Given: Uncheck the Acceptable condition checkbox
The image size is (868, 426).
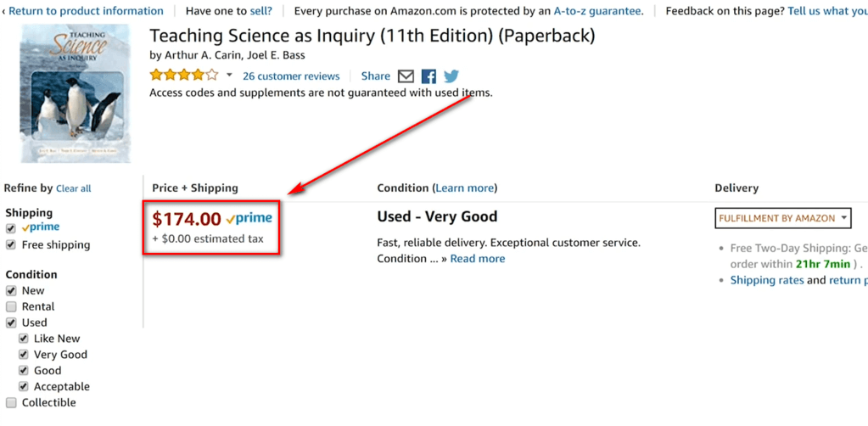Looking at the screenshot, I should tap(23, 387).
